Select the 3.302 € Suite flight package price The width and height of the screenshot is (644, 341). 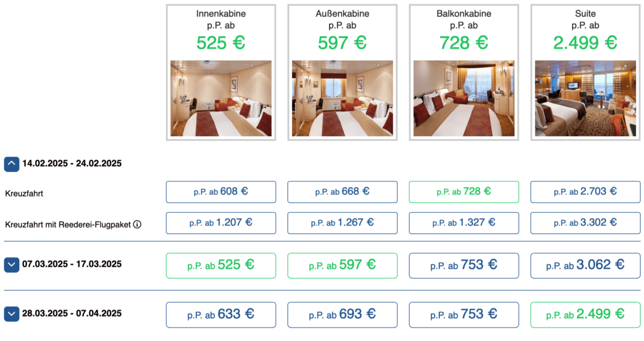tap(585, 223)
